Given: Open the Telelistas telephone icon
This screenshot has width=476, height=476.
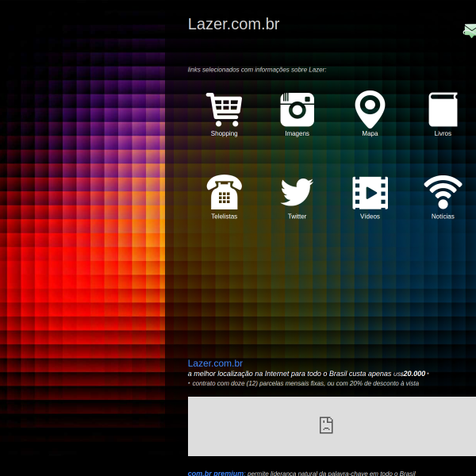Looking at the screenshot, I should click(224, 192).
